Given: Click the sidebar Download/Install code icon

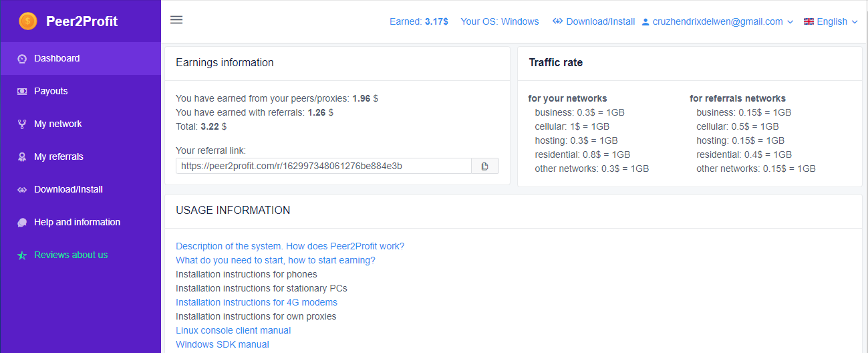Looking at the screenshot, I should click(22, 190).
